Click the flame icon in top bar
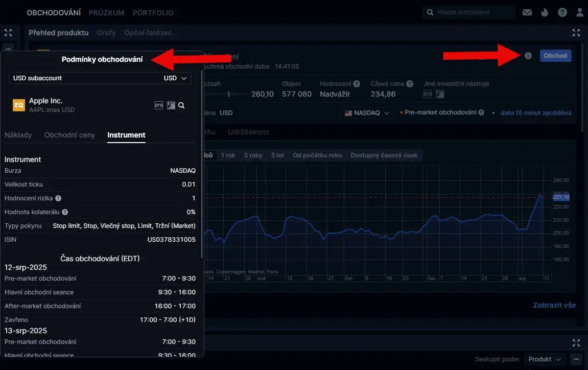Viewport: 588px width, 370px height. (545, 12)
